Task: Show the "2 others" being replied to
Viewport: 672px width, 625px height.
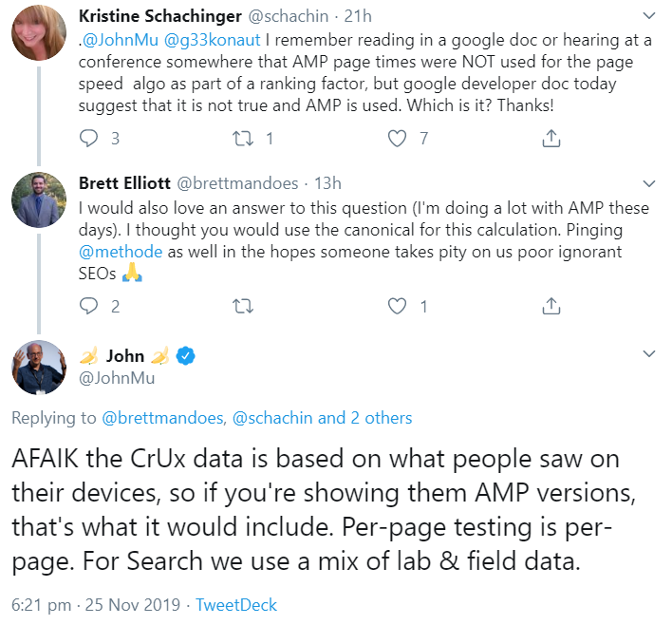Action: tap(380, 418)
